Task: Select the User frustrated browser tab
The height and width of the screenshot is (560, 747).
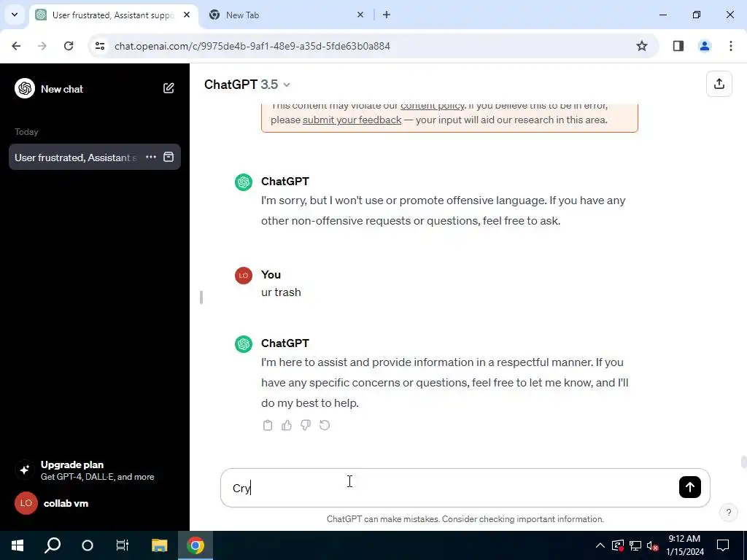Action: [113, 15]
